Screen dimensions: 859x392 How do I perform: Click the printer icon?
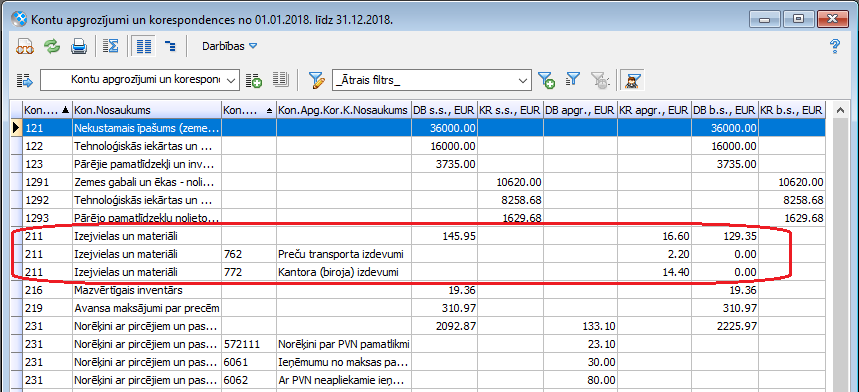[79, 47]
